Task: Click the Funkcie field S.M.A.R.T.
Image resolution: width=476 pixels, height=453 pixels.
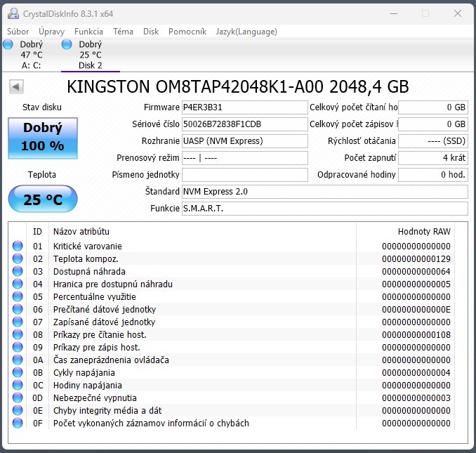Action: pos(325,209)
